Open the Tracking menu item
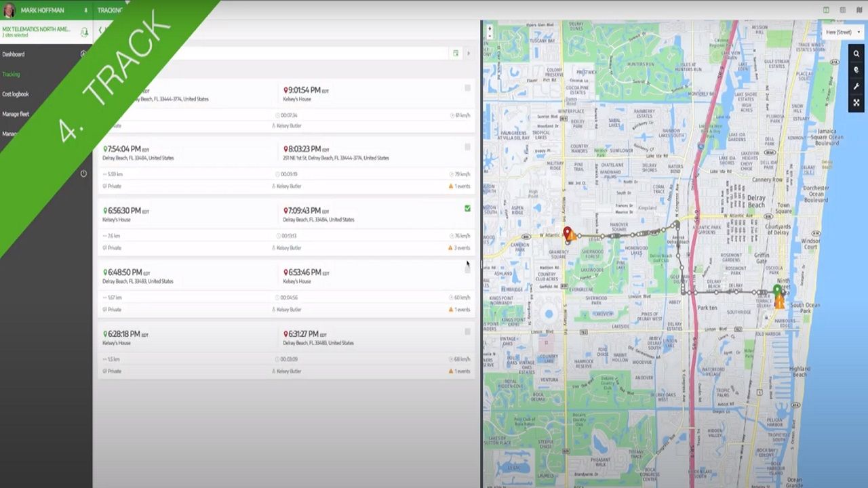 click(x=11, y=75)
